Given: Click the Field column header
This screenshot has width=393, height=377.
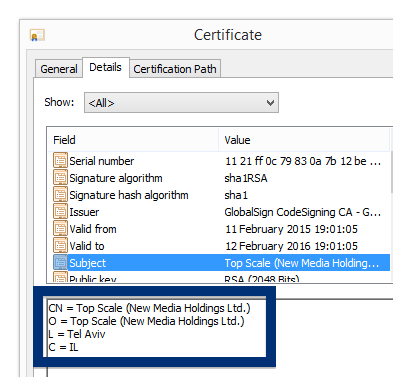Looking at the screenshot, I should 133,140.
